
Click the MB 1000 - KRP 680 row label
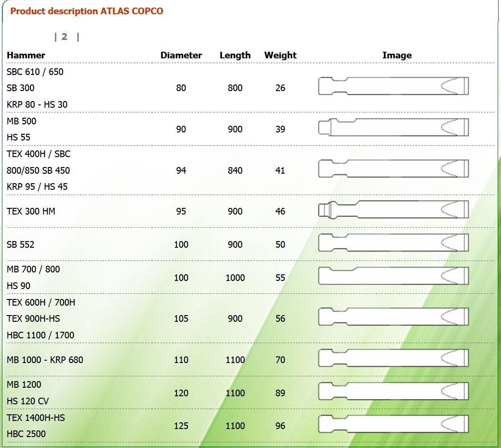45,360
